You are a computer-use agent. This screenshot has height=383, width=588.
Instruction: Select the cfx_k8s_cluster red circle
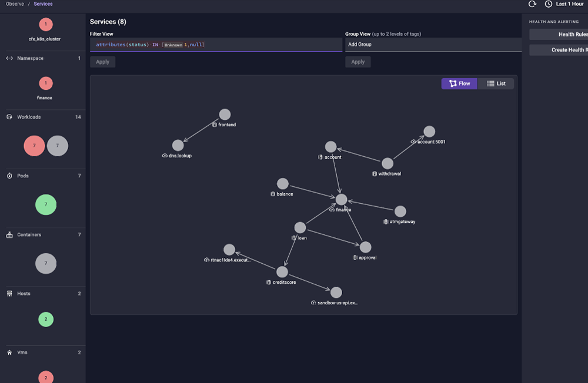(46, 25)
